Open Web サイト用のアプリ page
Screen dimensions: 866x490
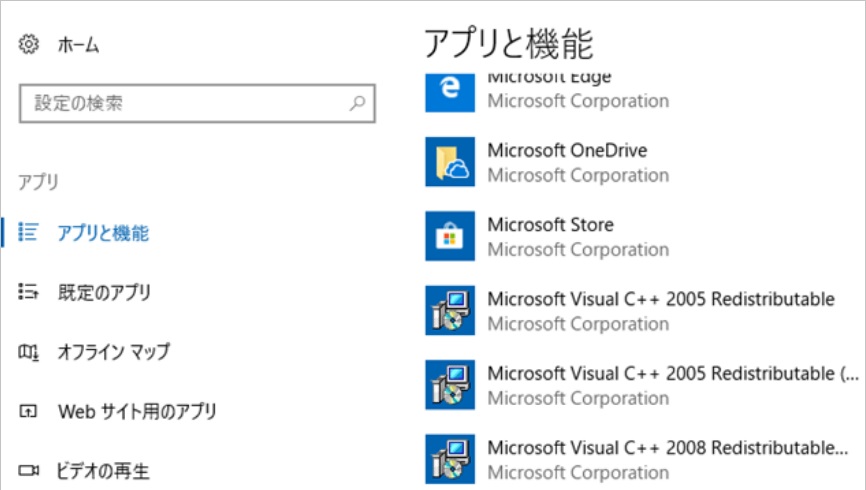point(138,411)
